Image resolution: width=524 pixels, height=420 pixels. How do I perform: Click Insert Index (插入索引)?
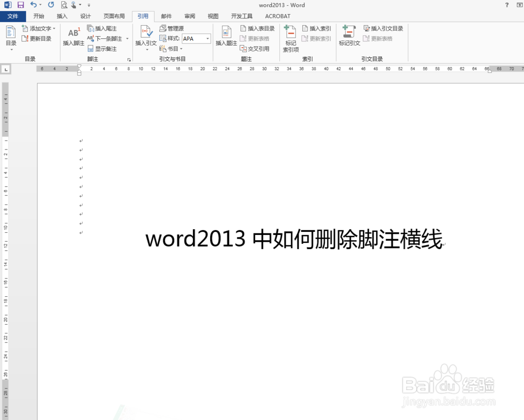(316, 28)
